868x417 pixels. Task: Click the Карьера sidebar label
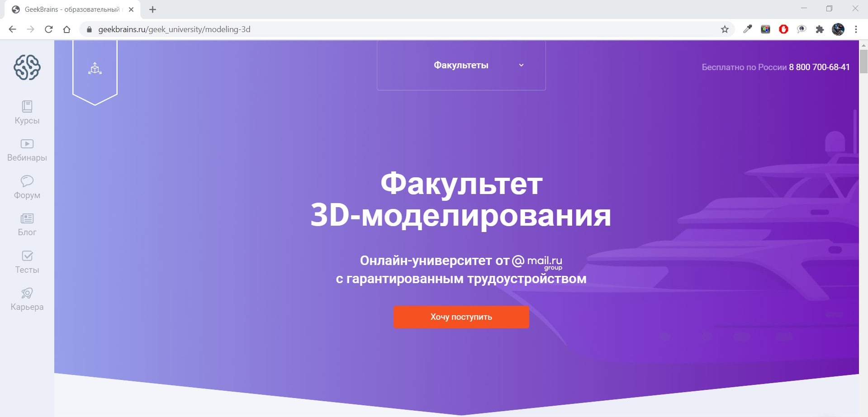[x=27, y=307]
